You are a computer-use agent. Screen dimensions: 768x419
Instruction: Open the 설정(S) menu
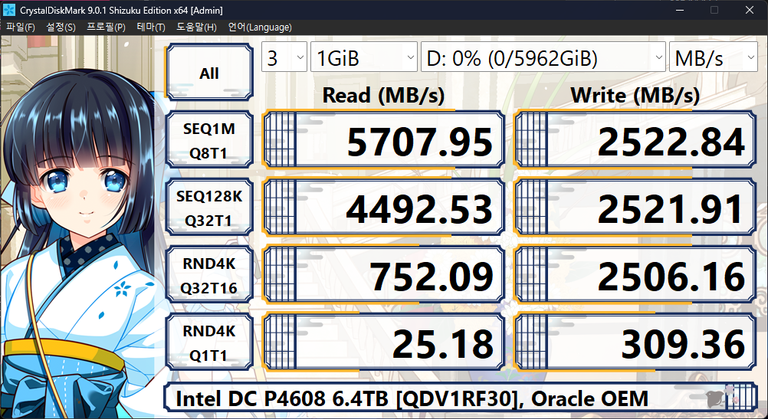(x=61, y=27)
